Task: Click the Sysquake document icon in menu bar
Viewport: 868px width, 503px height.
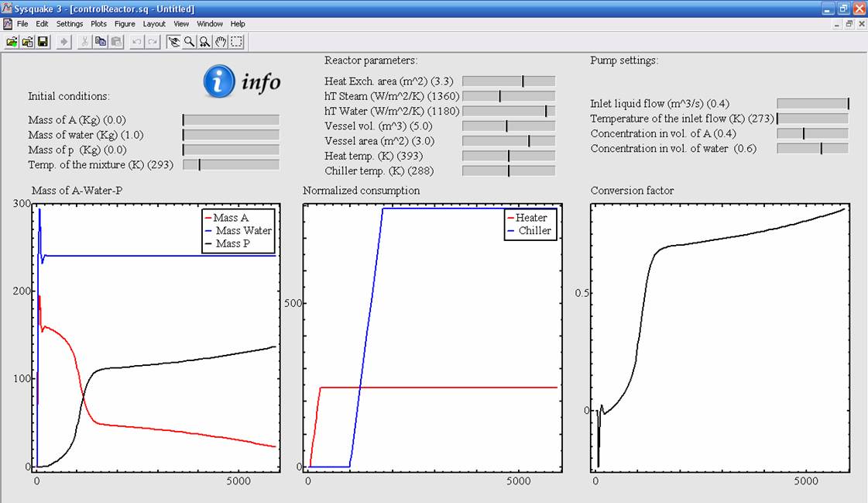Action: click(8, 24)
